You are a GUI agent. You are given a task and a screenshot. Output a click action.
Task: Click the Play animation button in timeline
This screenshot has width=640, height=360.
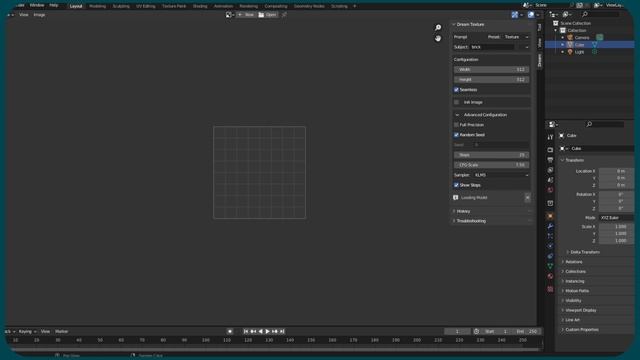pyautogui.click(x=267, y=331)
